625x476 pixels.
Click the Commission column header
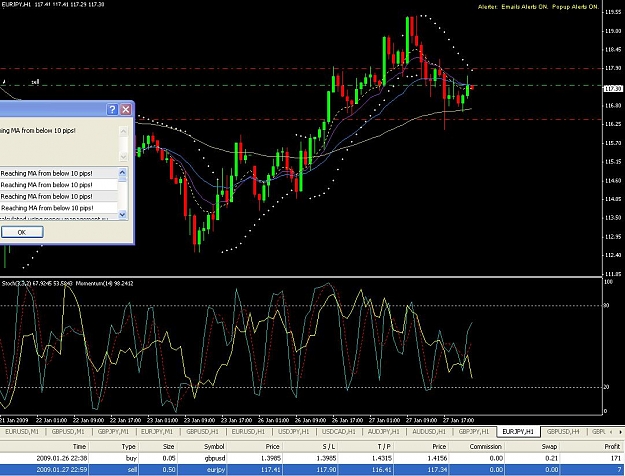[x=477, y=446]
